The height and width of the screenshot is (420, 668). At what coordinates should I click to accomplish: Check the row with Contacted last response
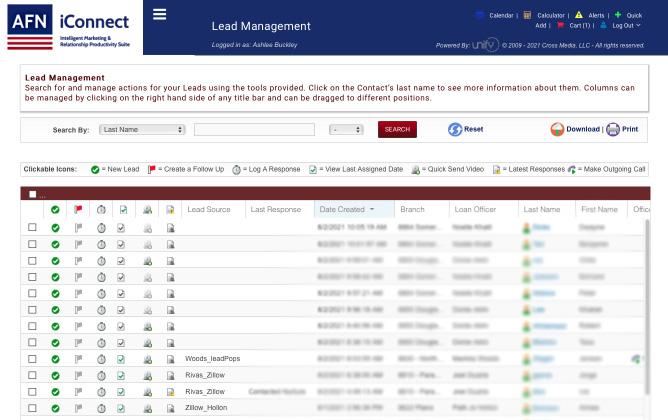point(32,392)
